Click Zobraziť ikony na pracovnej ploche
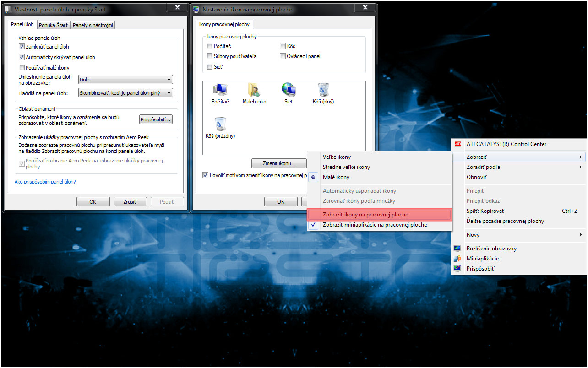This screenshot has width=588, height=368. point(365,215)
